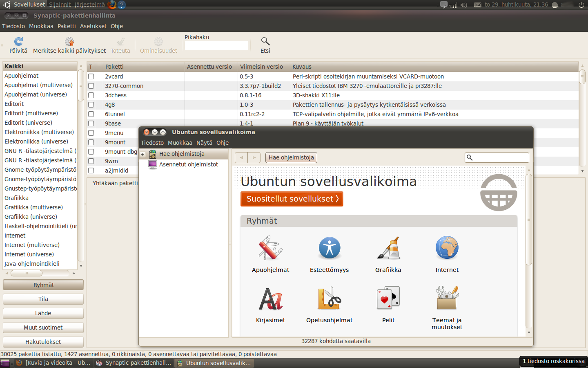Click the Pikahaku quick search field

[216, 46]
